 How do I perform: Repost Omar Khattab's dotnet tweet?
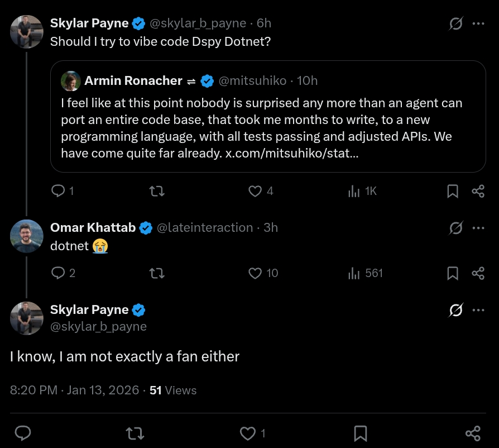tap(157, 273)
